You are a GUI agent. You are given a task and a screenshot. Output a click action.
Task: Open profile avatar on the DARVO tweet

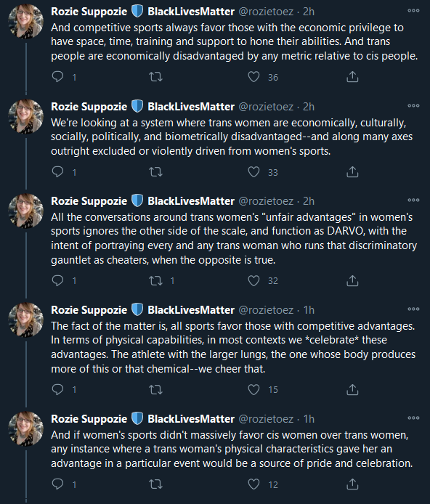click(25, 211)
